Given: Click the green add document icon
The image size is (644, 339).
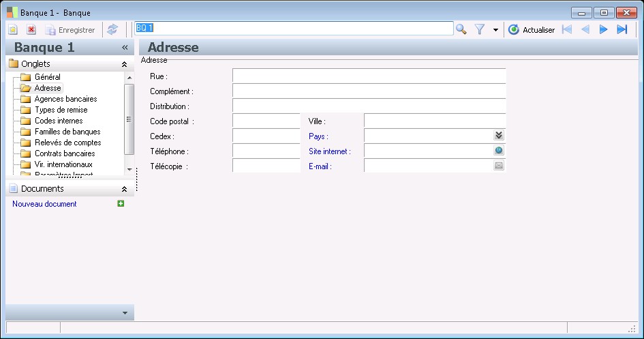Looking at the screenshot, I should (121, 203).
